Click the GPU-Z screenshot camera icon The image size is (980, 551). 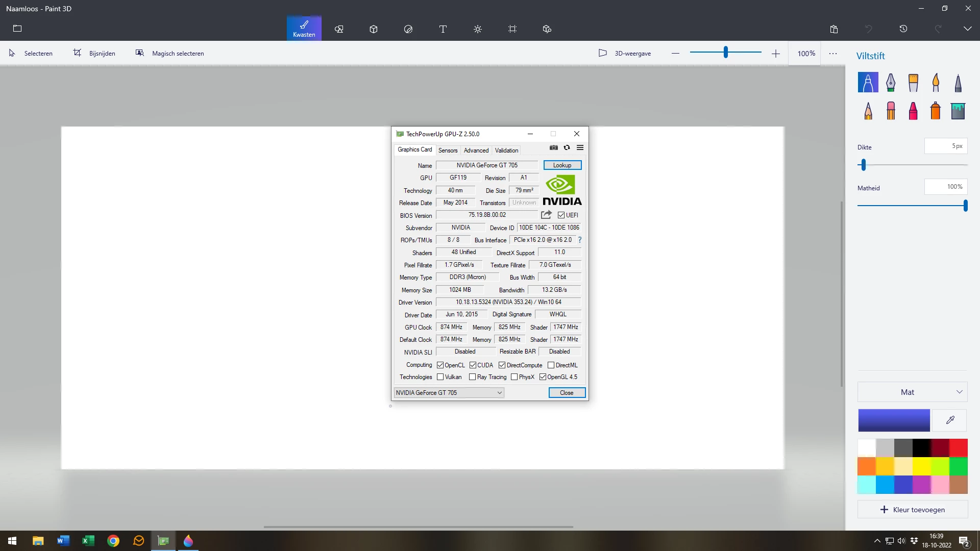[554, 148]
